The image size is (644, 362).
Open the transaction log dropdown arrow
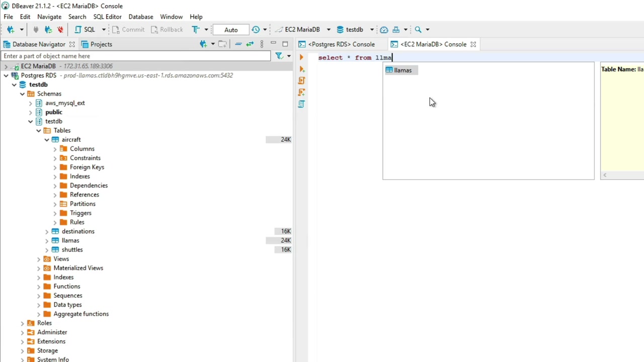point(265,30)
